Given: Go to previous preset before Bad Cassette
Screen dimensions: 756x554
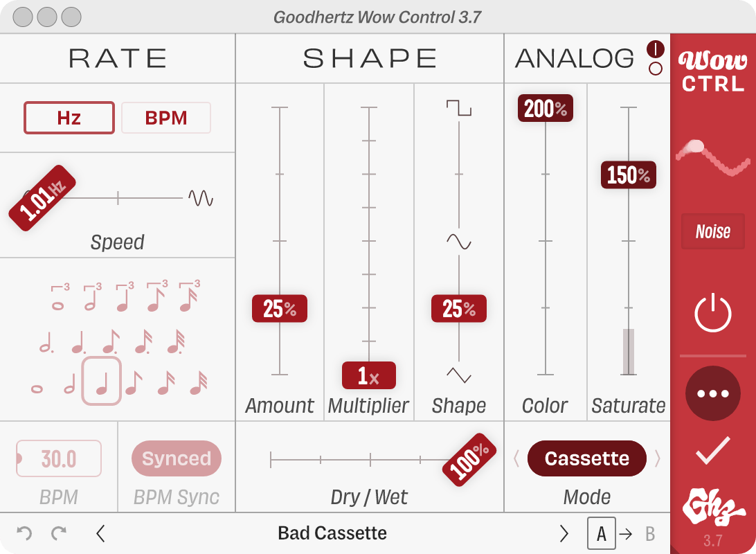Looking at the screenshot, I should [x=100, y=534].
